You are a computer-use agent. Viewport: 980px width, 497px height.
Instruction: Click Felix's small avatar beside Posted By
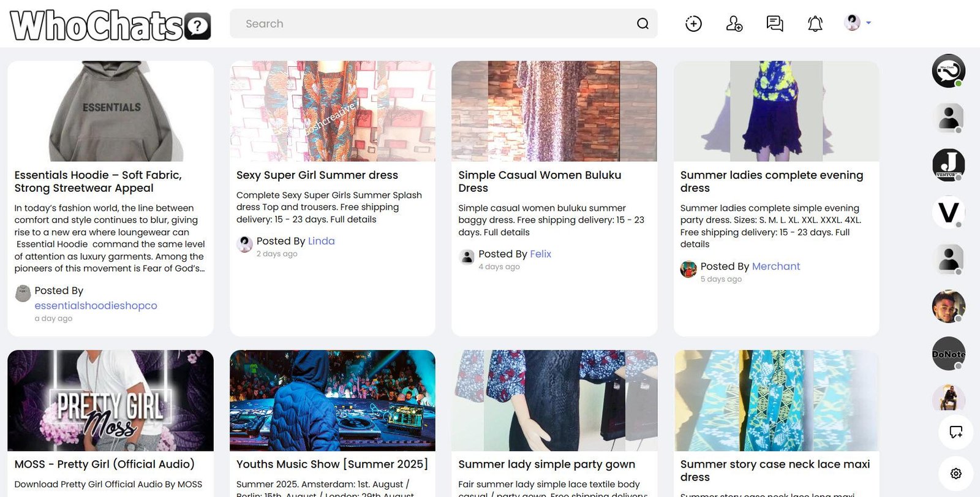point(467,257)
